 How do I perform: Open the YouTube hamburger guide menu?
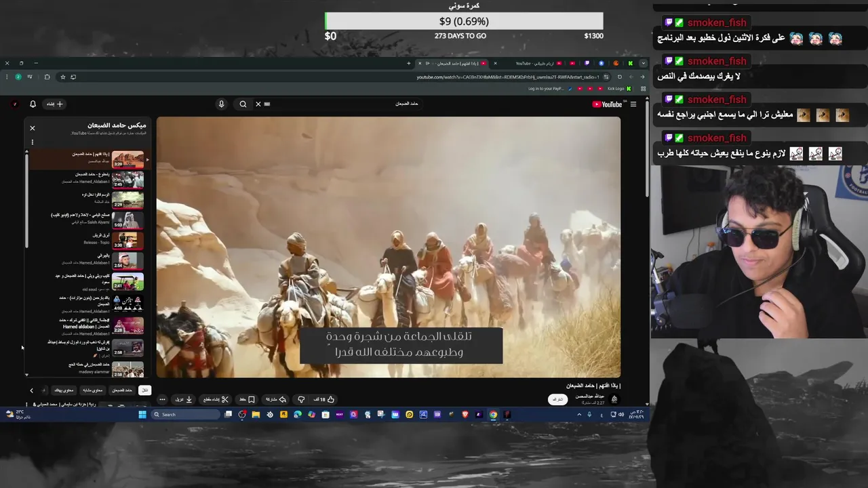pos(633,104)
